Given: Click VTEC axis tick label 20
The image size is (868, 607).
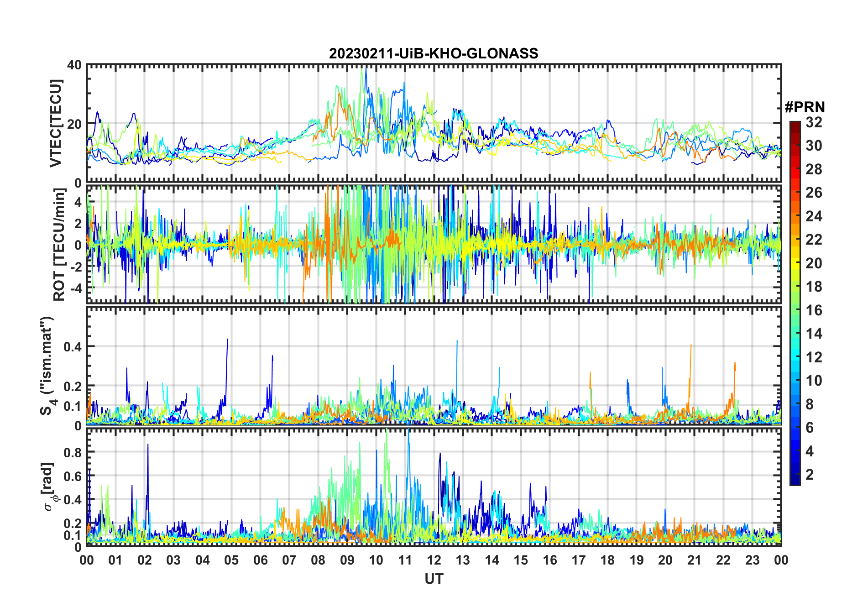Looking at the screenshot, I should pyautogui.click(x=74, y=124).
